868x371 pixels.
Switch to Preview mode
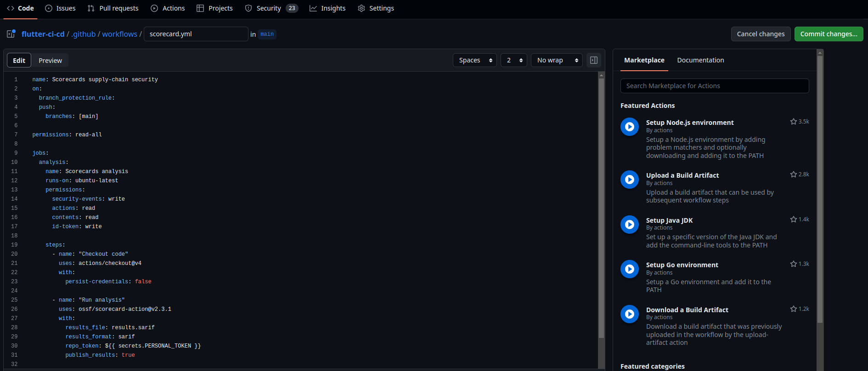coord(50,60)
